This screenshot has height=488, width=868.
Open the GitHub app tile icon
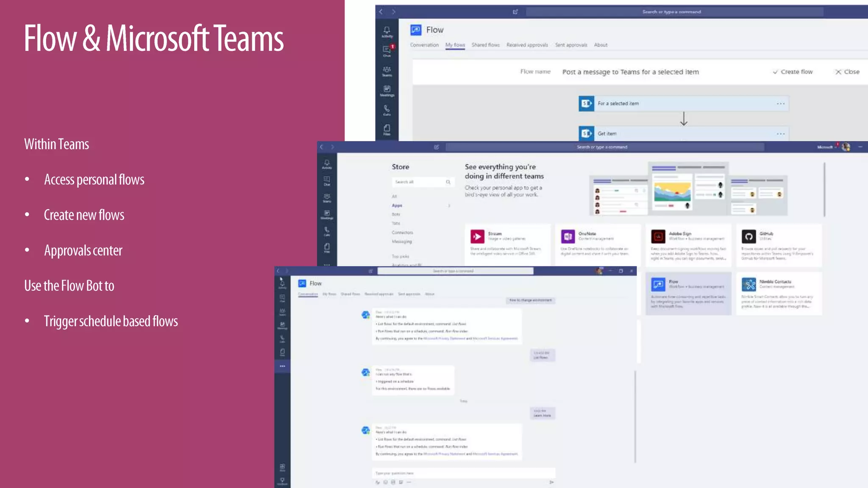pyautogui.click(x=748, y=236)
